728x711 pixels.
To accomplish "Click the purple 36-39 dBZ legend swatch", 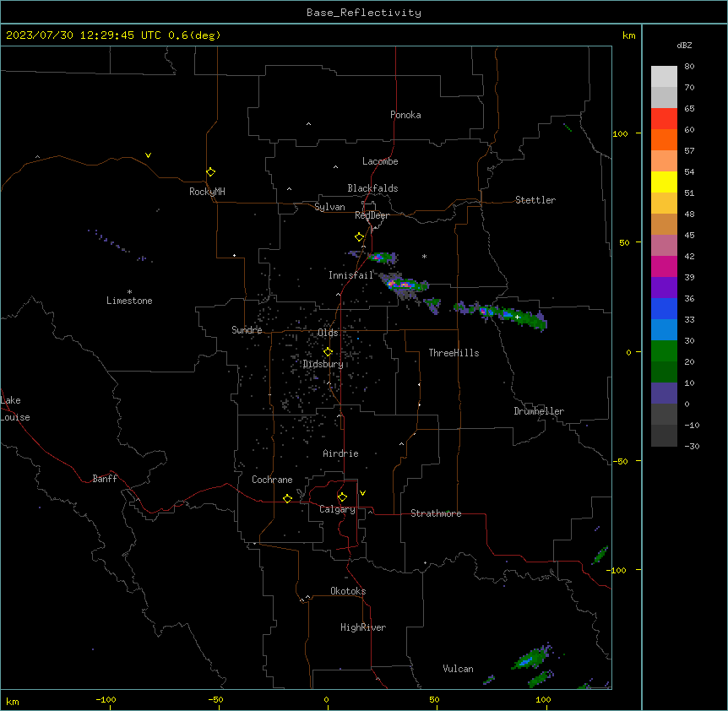I will [x=664, y=288].
